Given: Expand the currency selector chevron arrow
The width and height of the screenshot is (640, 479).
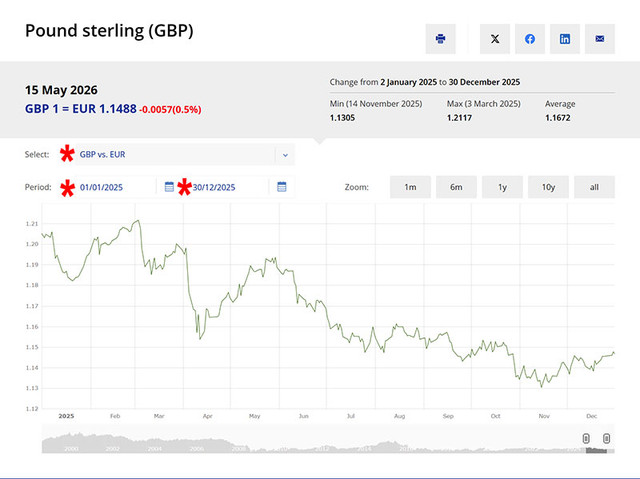Looking at the screenshot, I should click(x=285, y=155).
